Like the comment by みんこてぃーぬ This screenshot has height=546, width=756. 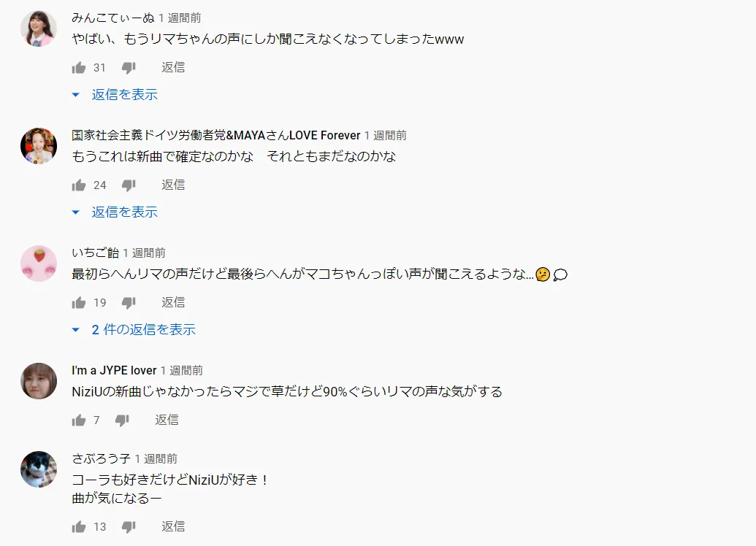79,68
